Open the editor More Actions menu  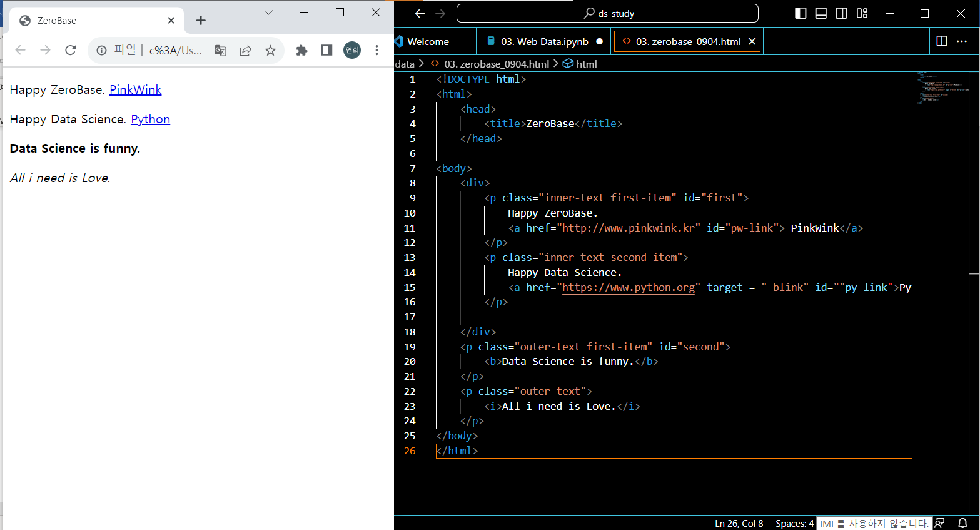[x=962, y=41]
